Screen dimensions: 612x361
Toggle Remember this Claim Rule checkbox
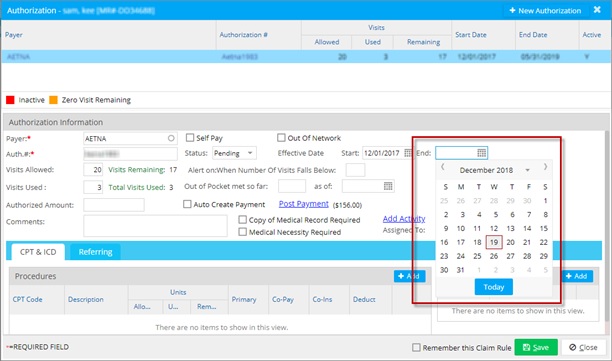(x=416, y=347)
